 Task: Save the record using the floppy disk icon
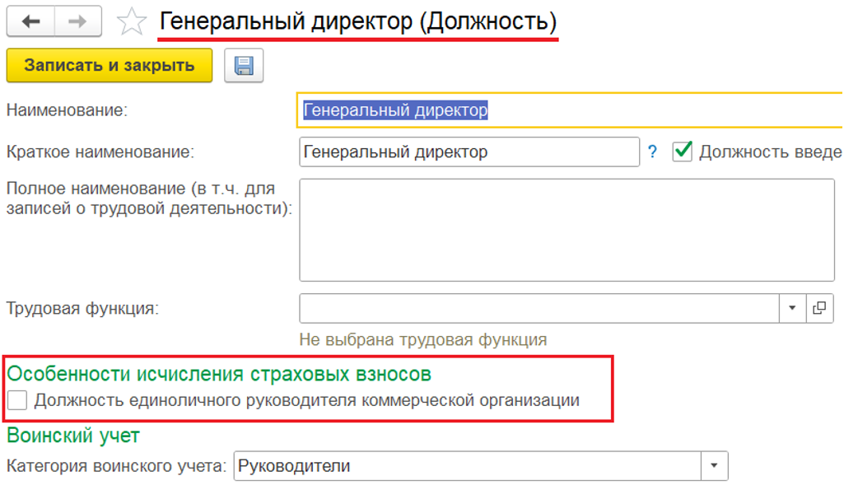click(x=243, y=66)
